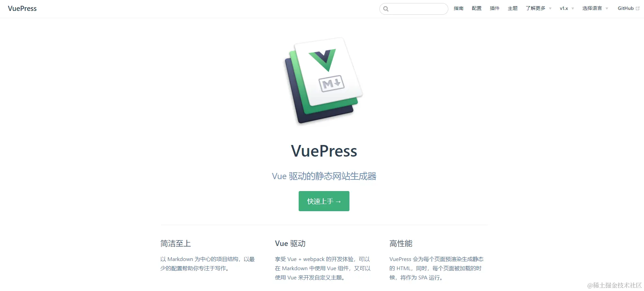Expand the 了解更多 dropdown arrow
This screenshot has width=644, height=291.
point(550,9)
